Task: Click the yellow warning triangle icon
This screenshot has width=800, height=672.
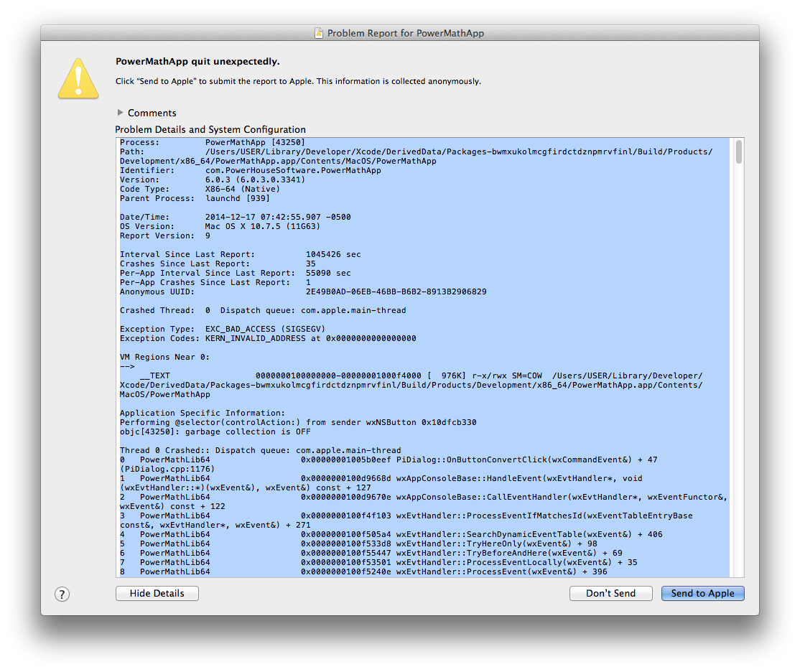Action: (78, 78)
